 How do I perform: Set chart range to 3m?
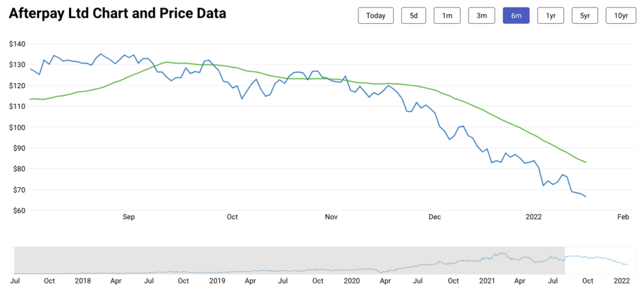coord(481,16)
